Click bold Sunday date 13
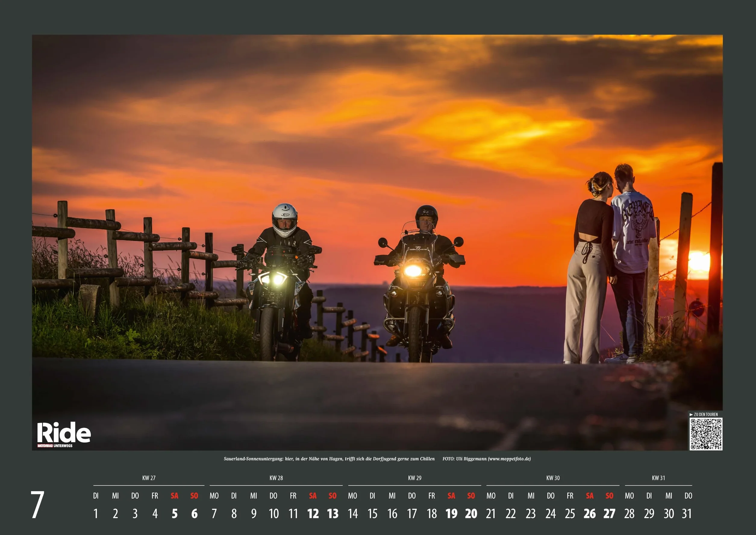The image size is (756, 535). [333, 514]
